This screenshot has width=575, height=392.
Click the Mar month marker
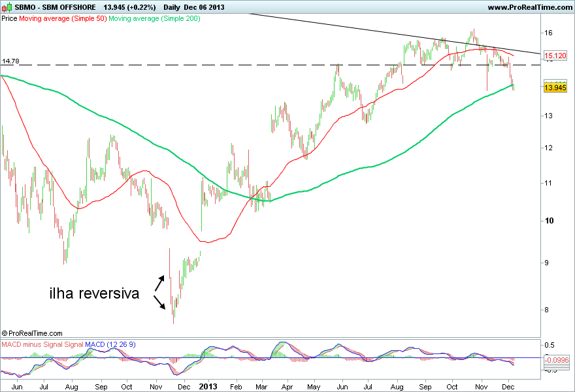(x=261, y=387)
